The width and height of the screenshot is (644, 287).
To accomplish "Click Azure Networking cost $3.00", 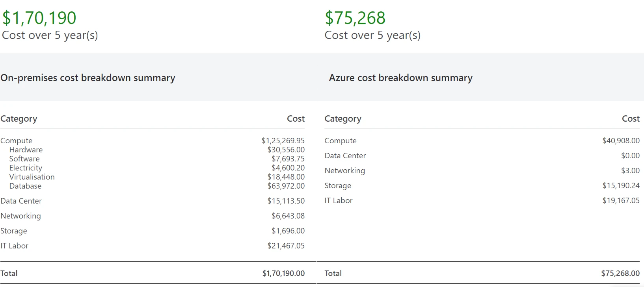I will pyautogui.click(x=631, y=170).
